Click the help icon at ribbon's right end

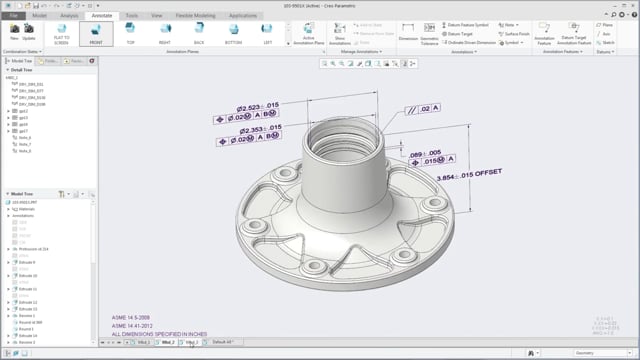point(634,15)
